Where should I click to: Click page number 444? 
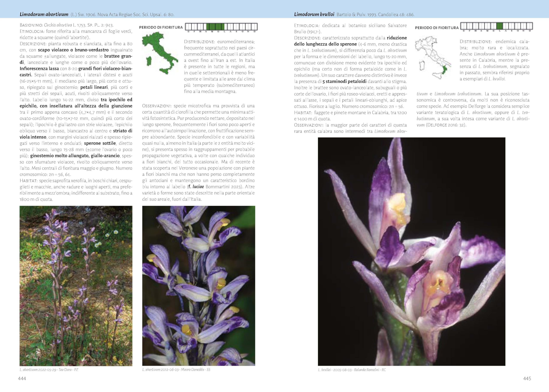22,378
